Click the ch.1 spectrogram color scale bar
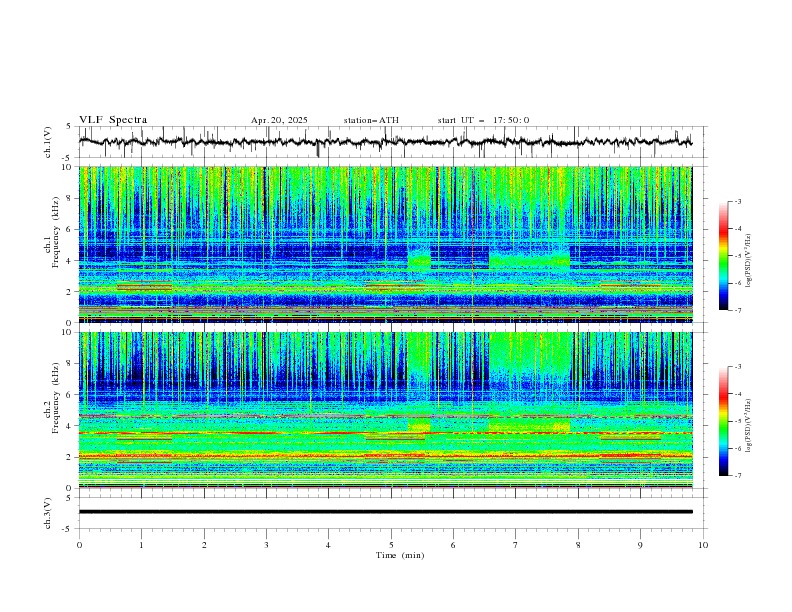Screen dimensions: 792x612 pos(724,256)
